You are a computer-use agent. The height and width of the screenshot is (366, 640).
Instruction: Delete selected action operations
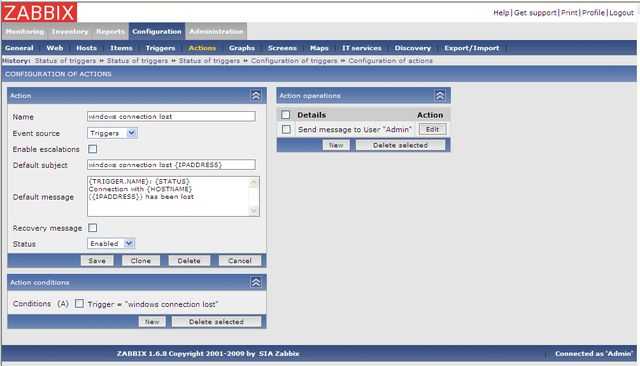pyautogui.click(x=400, y=145)
